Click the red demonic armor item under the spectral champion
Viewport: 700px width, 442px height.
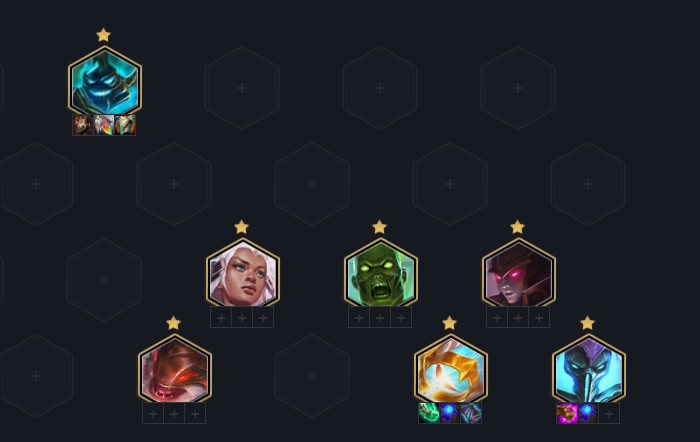pyautogui.click(x=83, y=125)
